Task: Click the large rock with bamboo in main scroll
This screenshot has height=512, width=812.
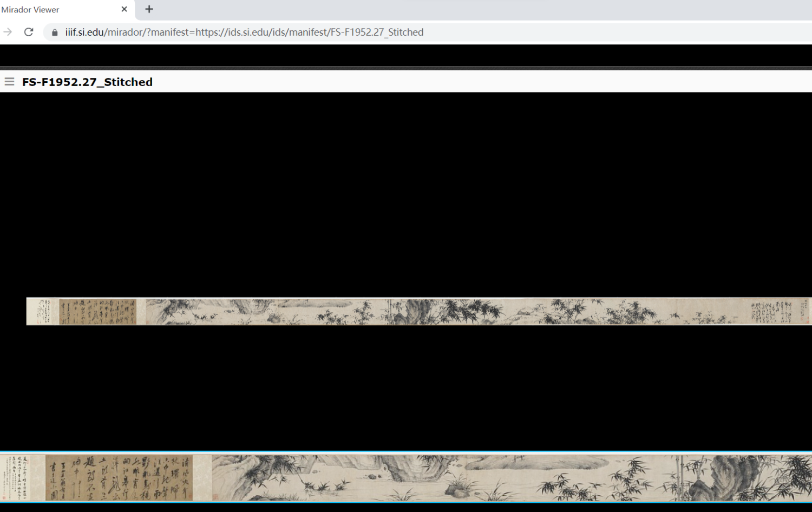Action: pyautogui.click(x=417, y=312)
